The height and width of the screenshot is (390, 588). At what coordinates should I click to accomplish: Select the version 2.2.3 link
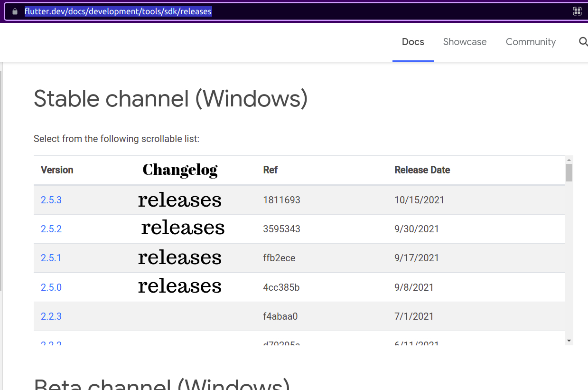click(51, 316)
